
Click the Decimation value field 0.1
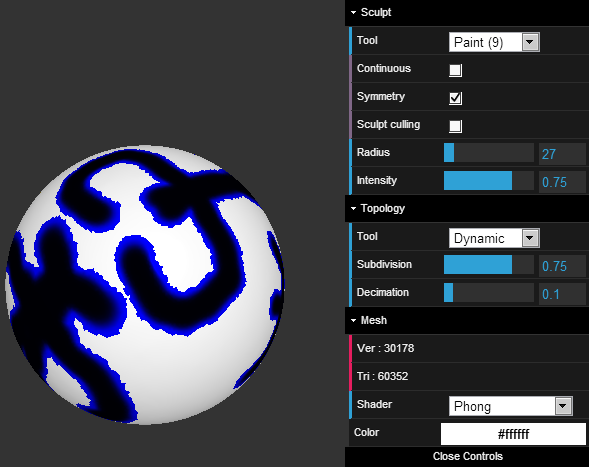click(x=562, y=294)
